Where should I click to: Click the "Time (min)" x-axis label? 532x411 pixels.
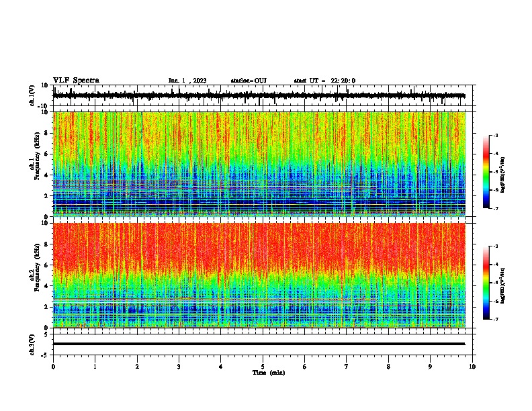[269, 373]
